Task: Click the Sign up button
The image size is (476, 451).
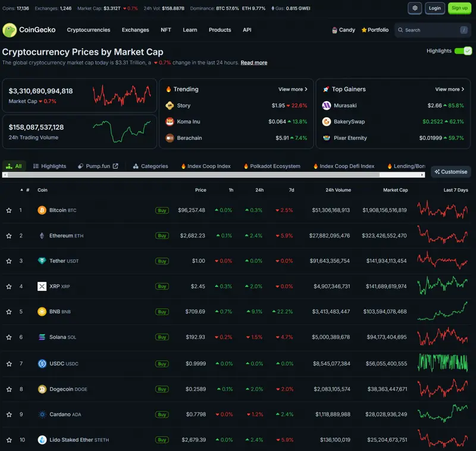Action: pos(459,8)
